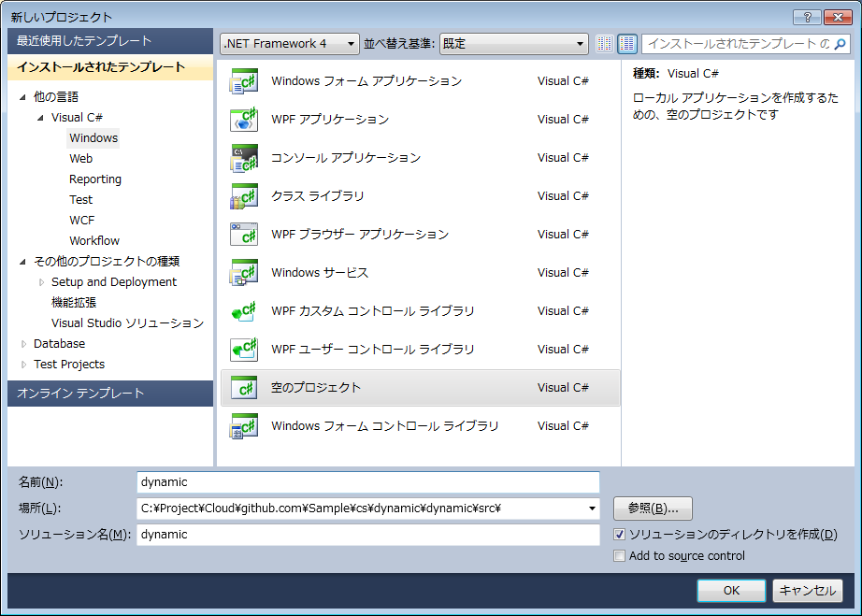Select Windows フォーム アプリケーション template name

(x=366, y=81)
